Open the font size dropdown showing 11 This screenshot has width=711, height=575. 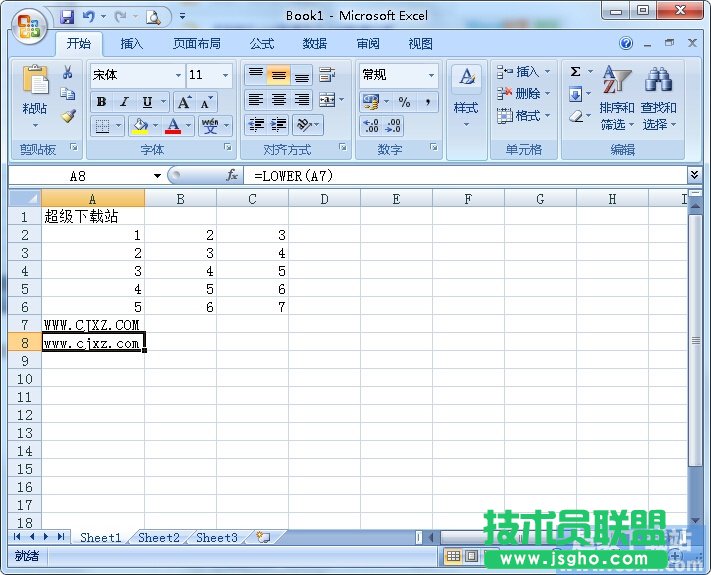click(x=210, y=75)
